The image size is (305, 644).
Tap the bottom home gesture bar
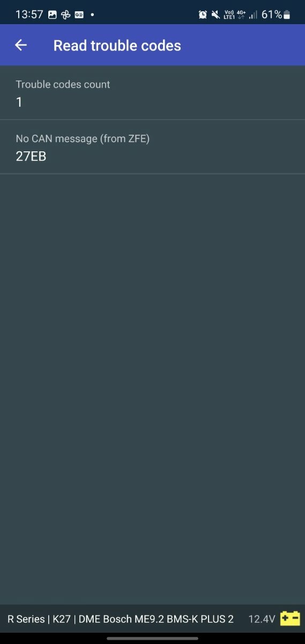pyautogui.click(x=152, y=638)
